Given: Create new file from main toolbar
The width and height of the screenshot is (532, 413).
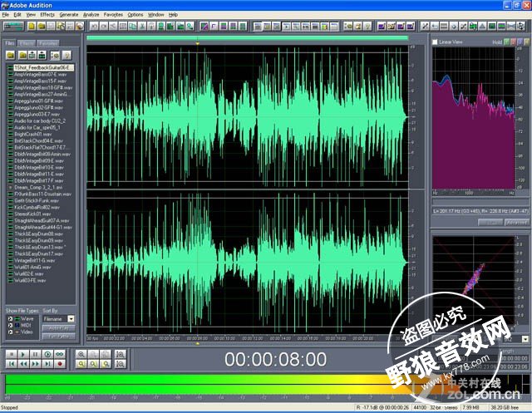Looking at the screenshot, I should point(32,26).
